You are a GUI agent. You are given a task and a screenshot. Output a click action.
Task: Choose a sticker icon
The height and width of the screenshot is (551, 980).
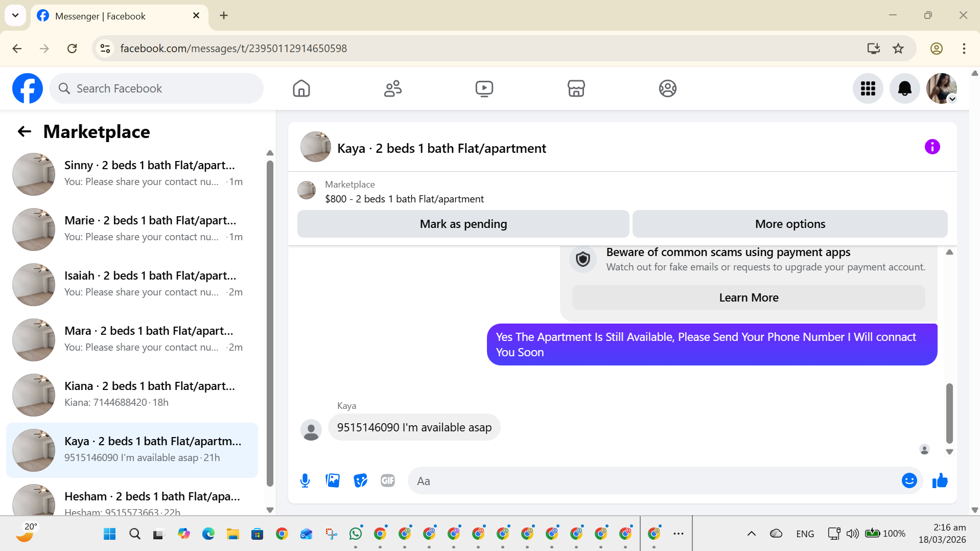pyautogui.click(x=360, y=480)
